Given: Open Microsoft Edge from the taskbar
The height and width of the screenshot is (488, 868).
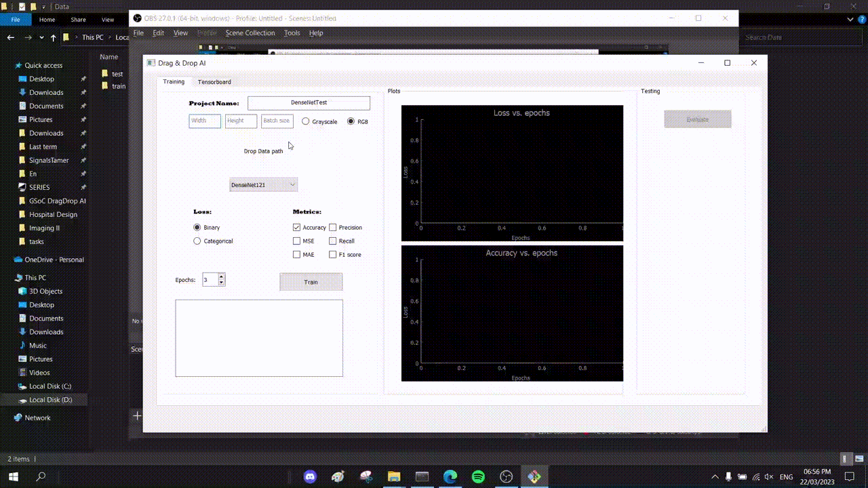Looking at the screenshot, I should 450,477.
